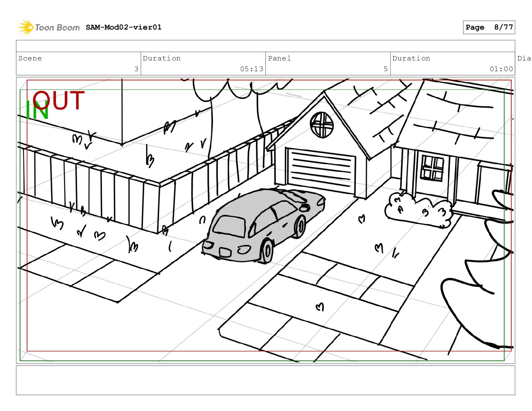Click the Page 8/77 indicator
The image size is (532, 411).
[x=489, y=27]
